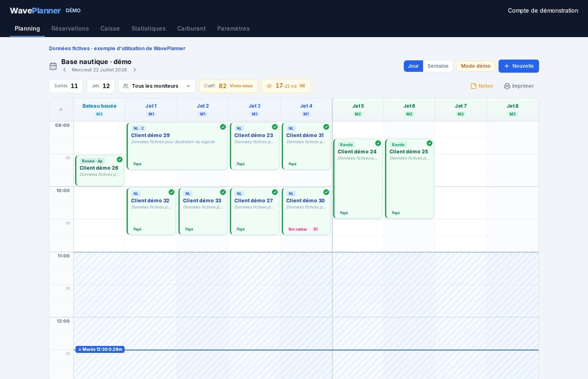The image size is (588, 379).
Task: Click the monitors people icon
Action: [126, 86]
